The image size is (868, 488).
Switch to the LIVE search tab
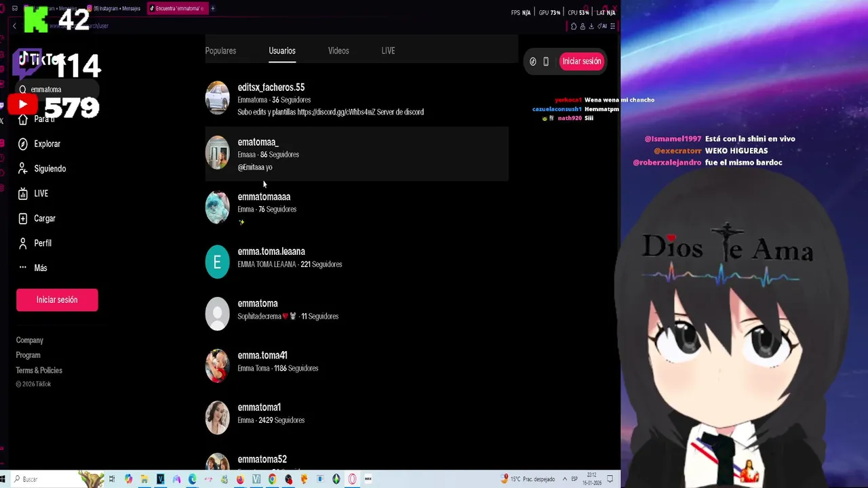388,51
